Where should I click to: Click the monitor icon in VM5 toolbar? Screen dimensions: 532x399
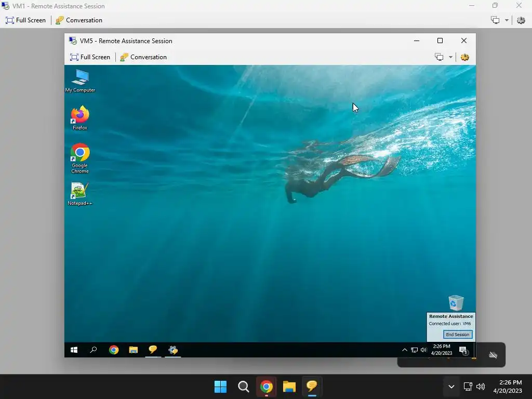click(x=439, y=57)
